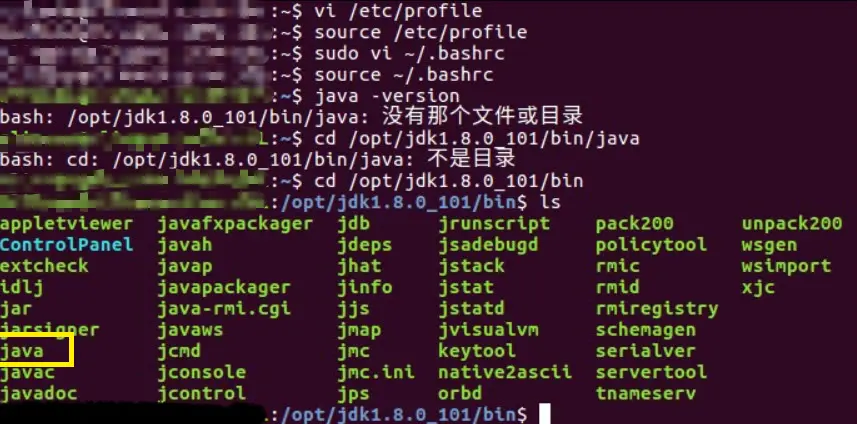Select the jconsole entry in listing
Screen dimensions: 857x424
202,372
